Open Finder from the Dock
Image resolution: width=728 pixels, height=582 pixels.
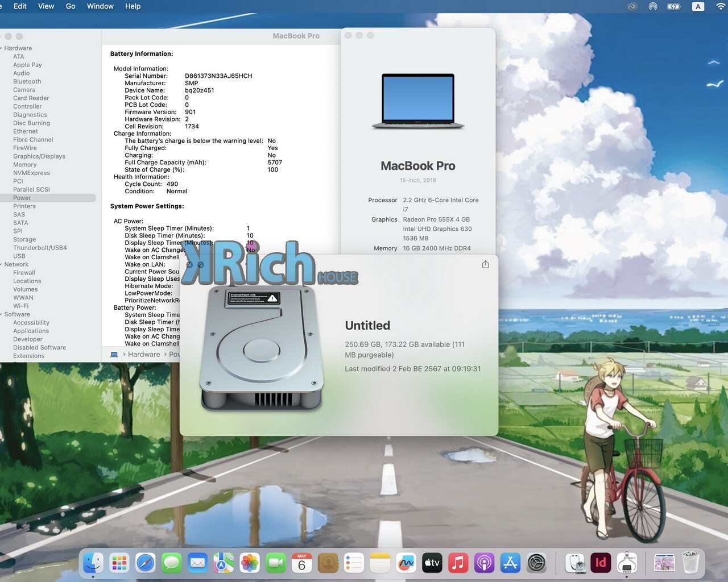tap(93, 563)
